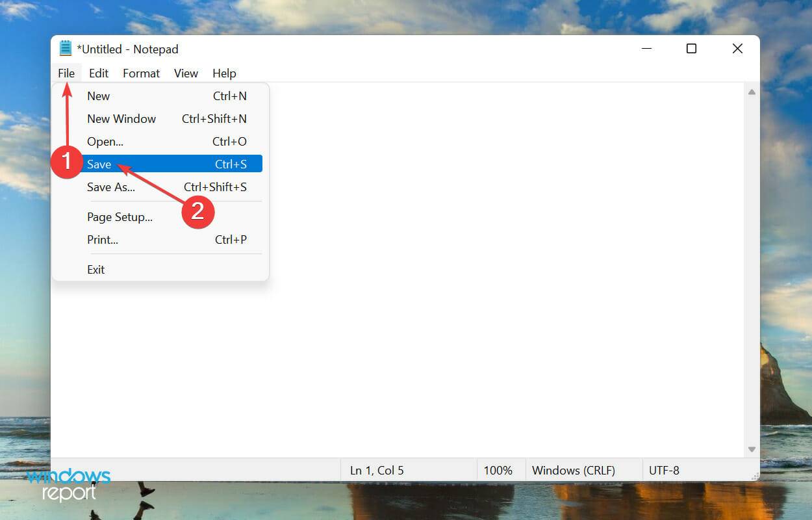Click the scrollbar up arrow
The image size is (812, 520).
(x=752, y=92)
